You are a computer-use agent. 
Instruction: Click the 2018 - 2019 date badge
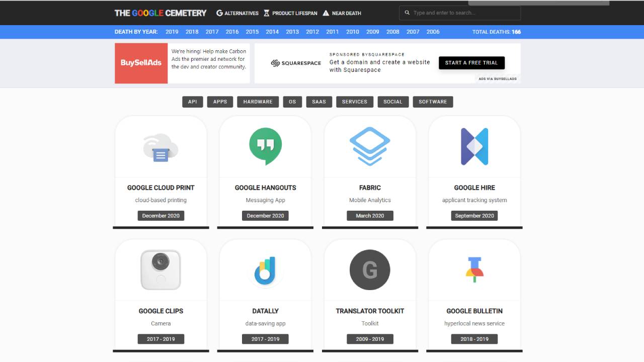(x=474, y=339)
